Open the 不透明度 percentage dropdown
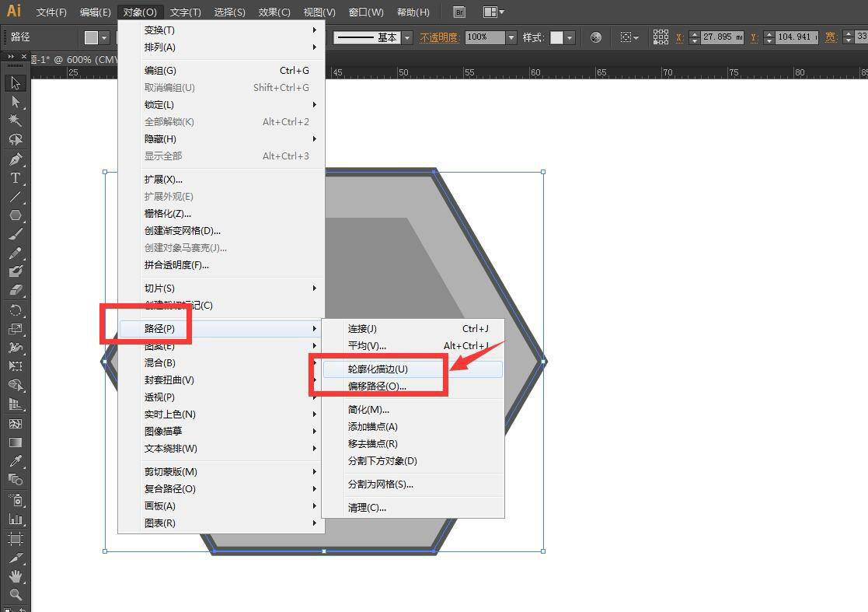Image resolution: width=868 pixels, height=612 pixels. (511, 36)
